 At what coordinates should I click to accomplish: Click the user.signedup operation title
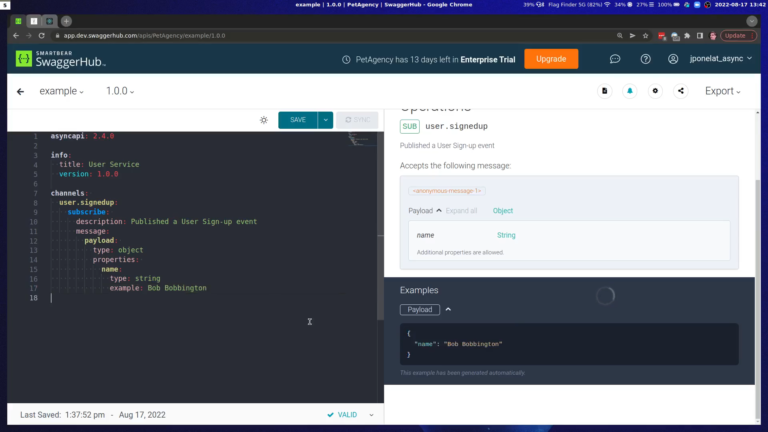click(456, 126)
